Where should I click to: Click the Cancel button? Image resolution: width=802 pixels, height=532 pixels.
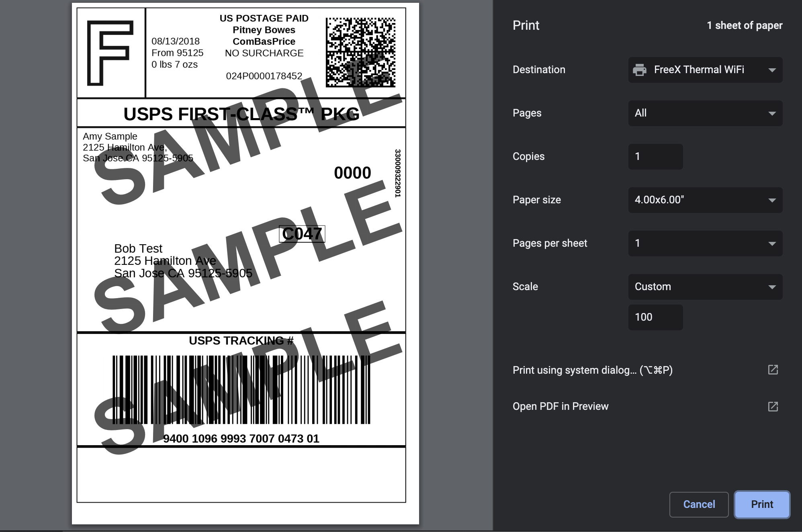pyautogui.click(x=699, y=505)
